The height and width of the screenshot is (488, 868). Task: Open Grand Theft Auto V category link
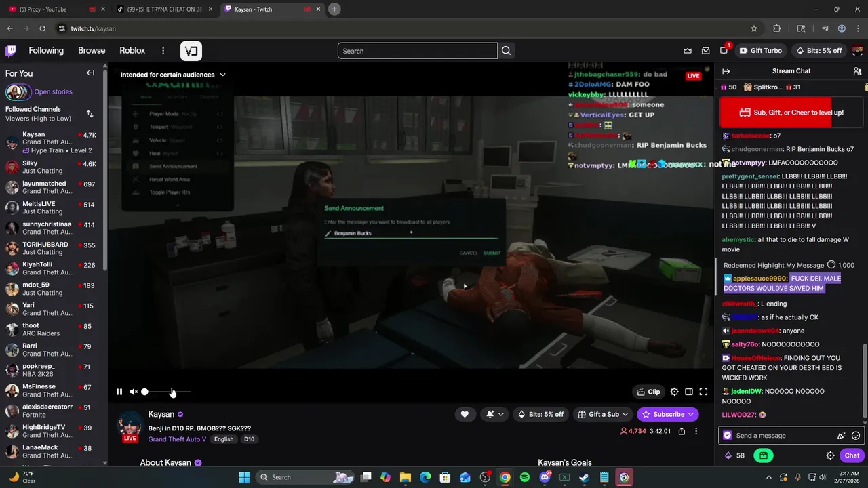tap(177, 439)
